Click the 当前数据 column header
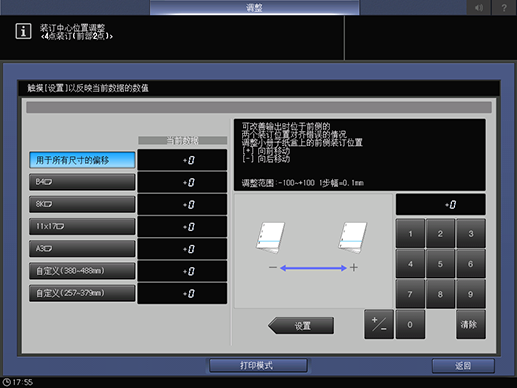The height and width of the screenshot is (388, 517). [x=182, y=140]
